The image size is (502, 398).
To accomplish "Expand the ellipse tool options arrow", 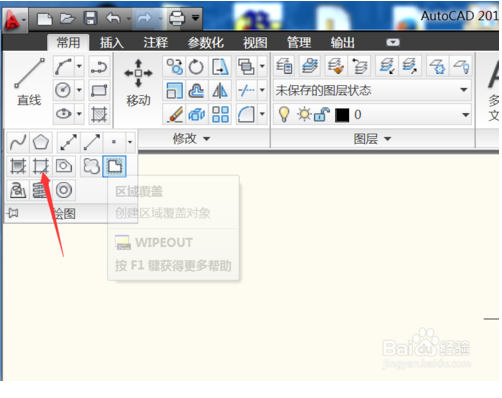I will click(79, 114).
